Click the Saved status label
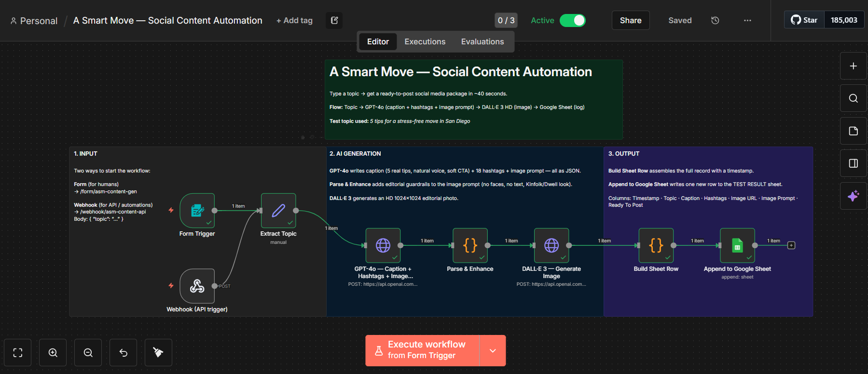This screenshot has height=374, width=868. (x=680, y=20)
